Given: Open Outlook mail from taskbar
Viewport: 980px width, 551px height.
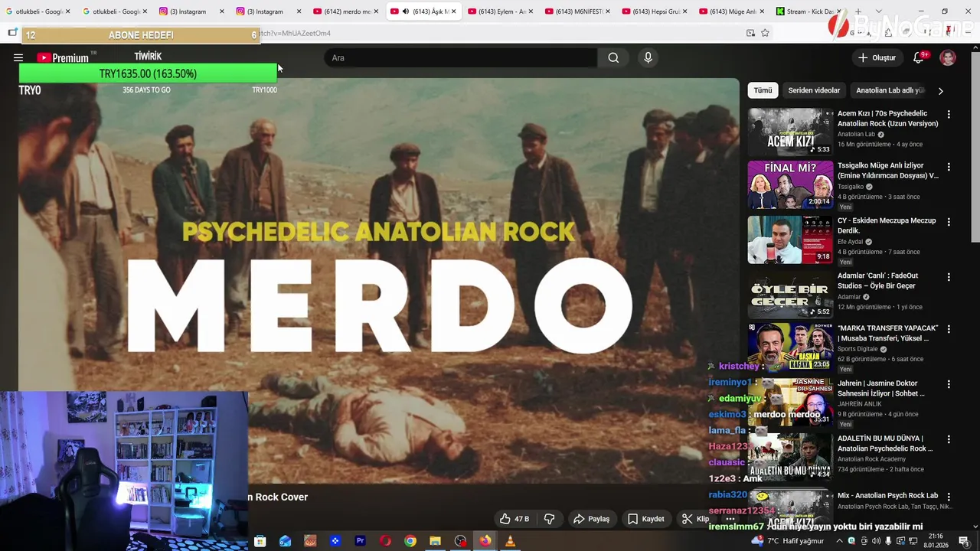Looking at the screenshot, I should (285, 541).
